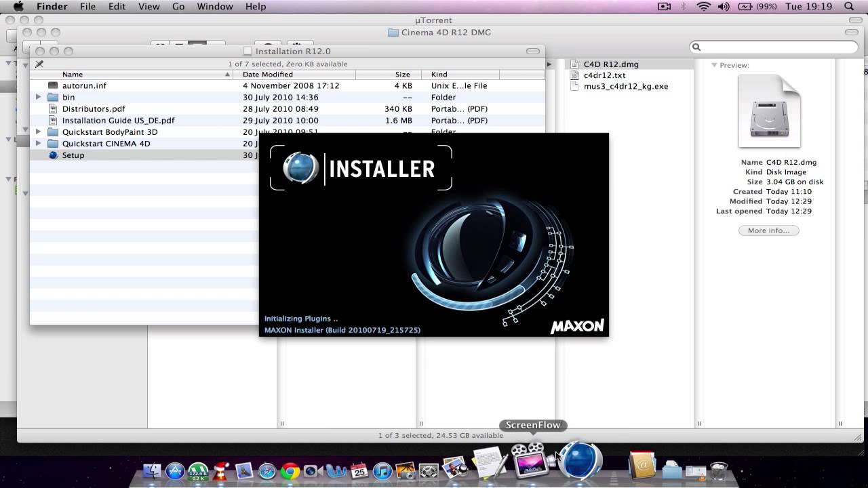Click the Spotlight magnifier in the menu bar
The width and height of the screenshot is (868, 488).
point(849,6)
